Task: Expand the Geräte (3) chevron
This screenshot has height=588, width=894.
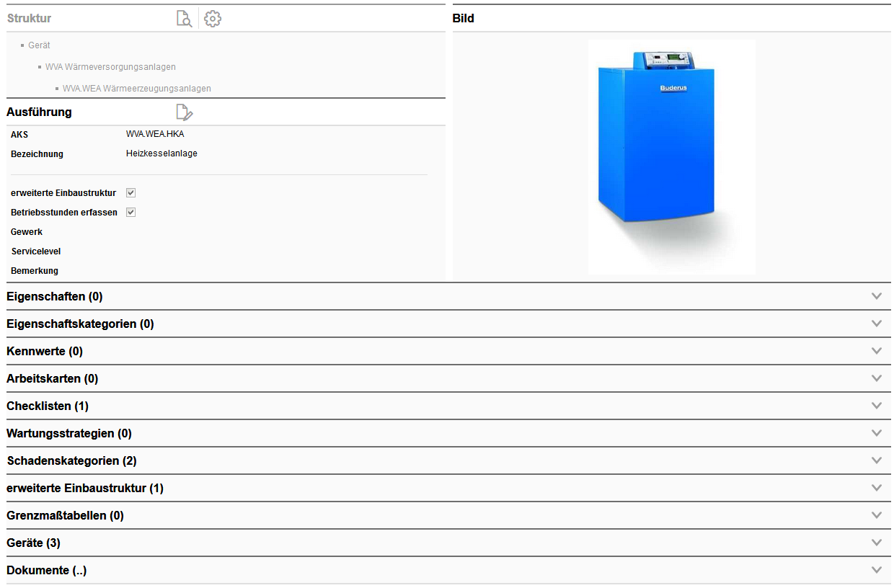Action: click(x=876, y=543)
